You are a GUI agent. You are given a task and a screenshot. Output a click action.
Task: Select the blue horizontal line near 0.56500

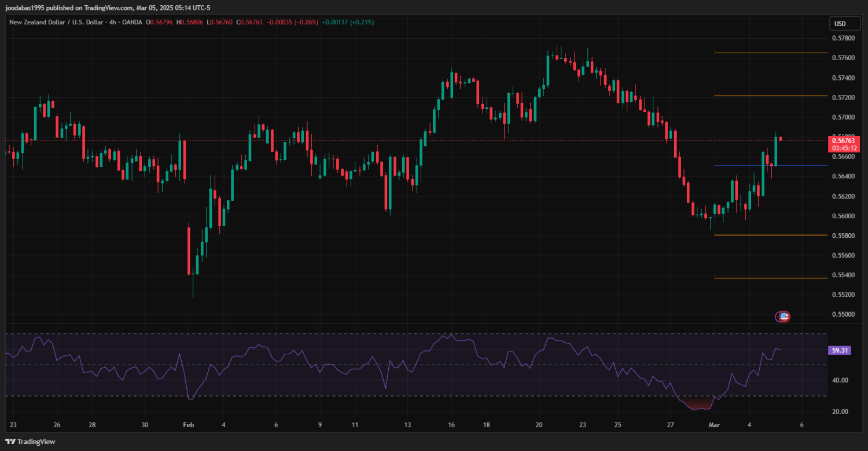point(771,166)
